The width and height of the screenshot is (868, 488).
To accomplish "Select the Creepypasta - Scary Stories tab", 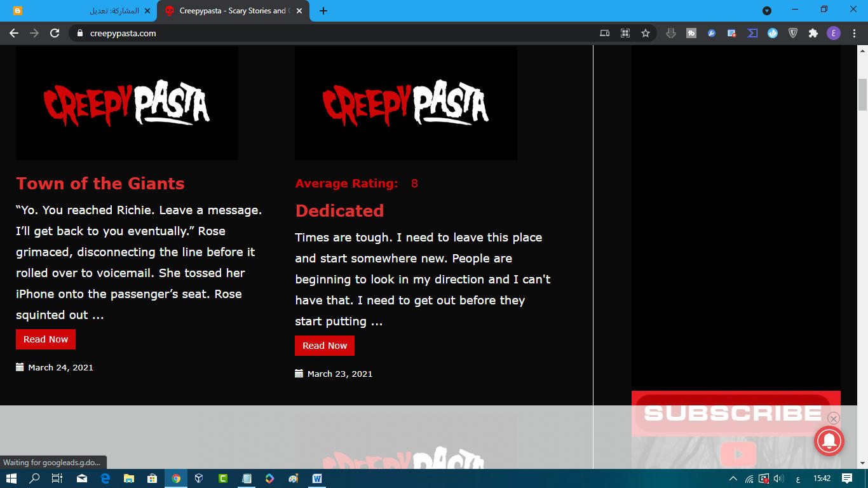I will (x=233, y=11).
